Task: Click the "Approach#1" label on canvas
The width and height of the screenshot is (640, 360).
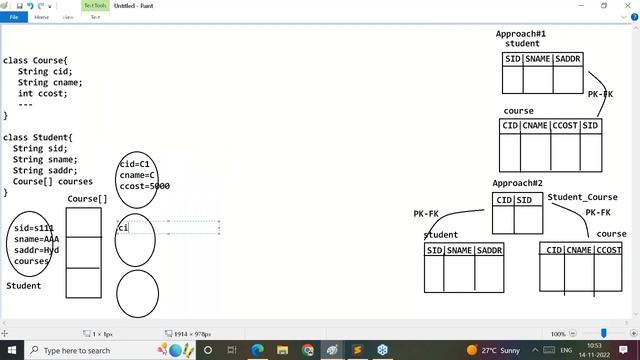Action: point(521,34)
